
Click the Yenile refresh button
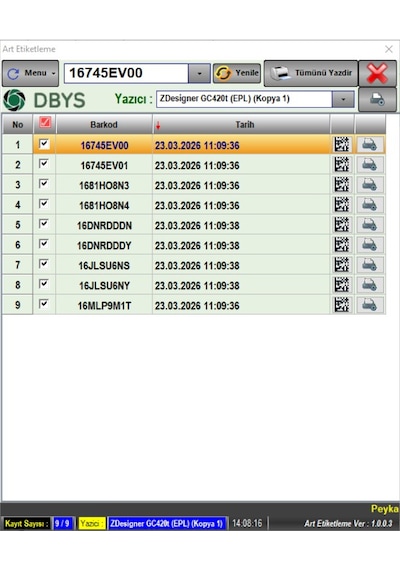pyautogui.click(x=237, y=73)
